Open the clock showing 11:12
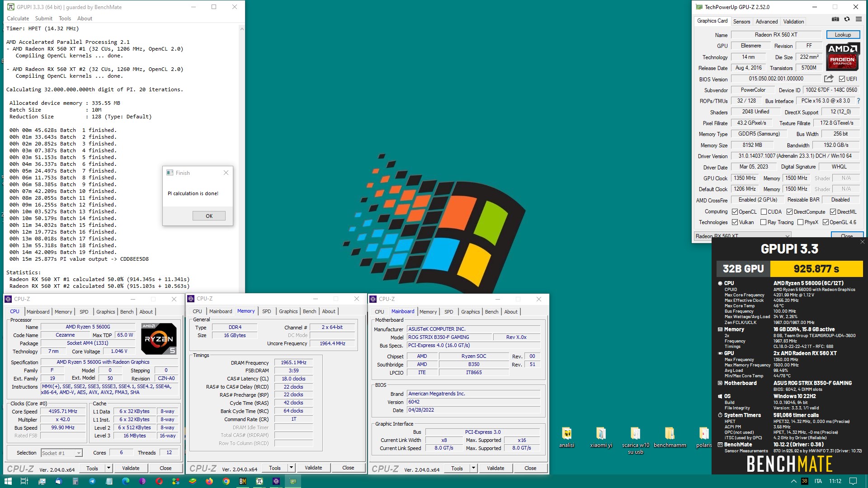The height and width of the screenshot is (488, 868). point(835,481)
